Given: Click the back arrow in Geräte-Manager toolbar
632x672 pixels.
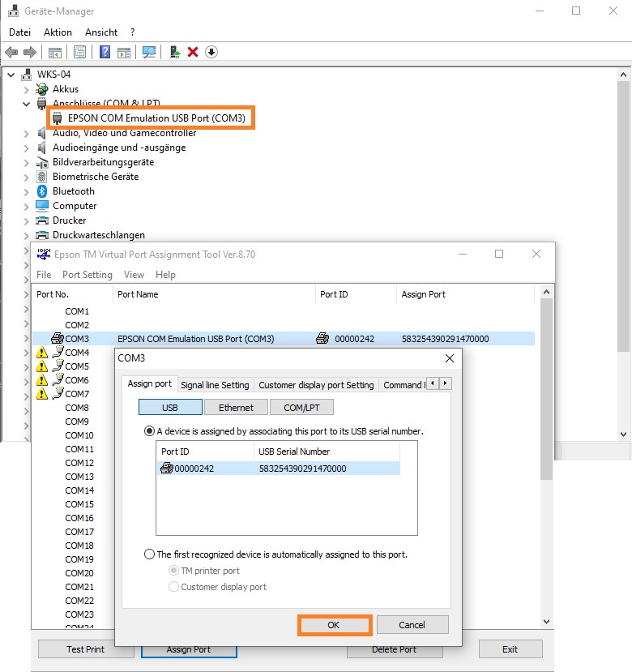Looking at the screenshot, I should click(11, 53).
